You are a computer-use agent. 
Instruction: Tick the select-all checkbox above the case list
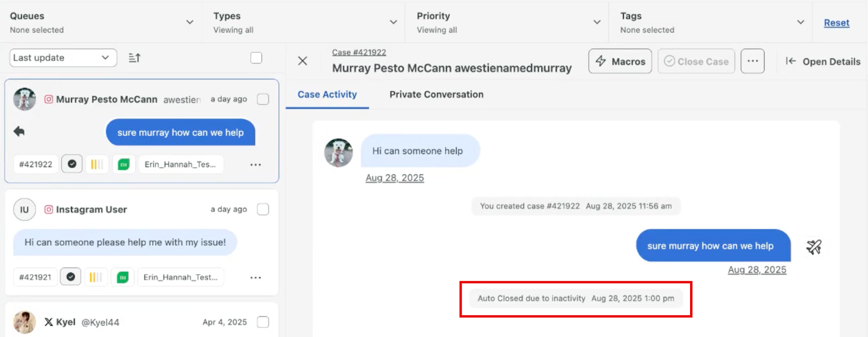[x=256, y=58]
